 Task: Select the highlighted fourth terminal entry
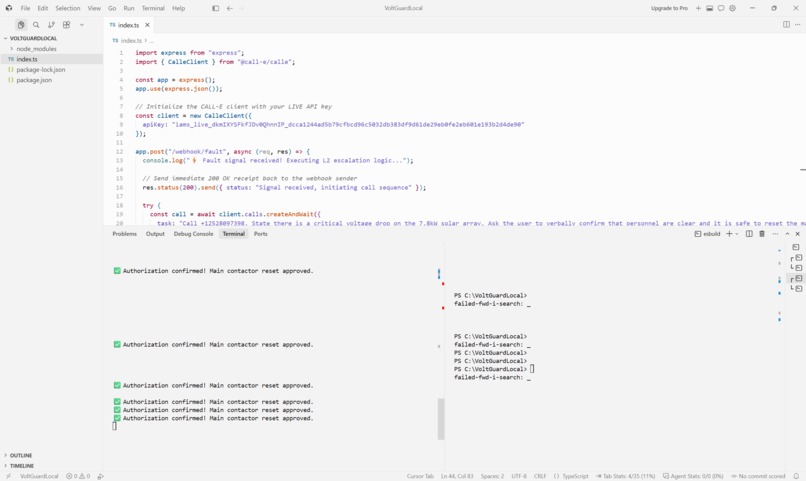click(796, 278)
